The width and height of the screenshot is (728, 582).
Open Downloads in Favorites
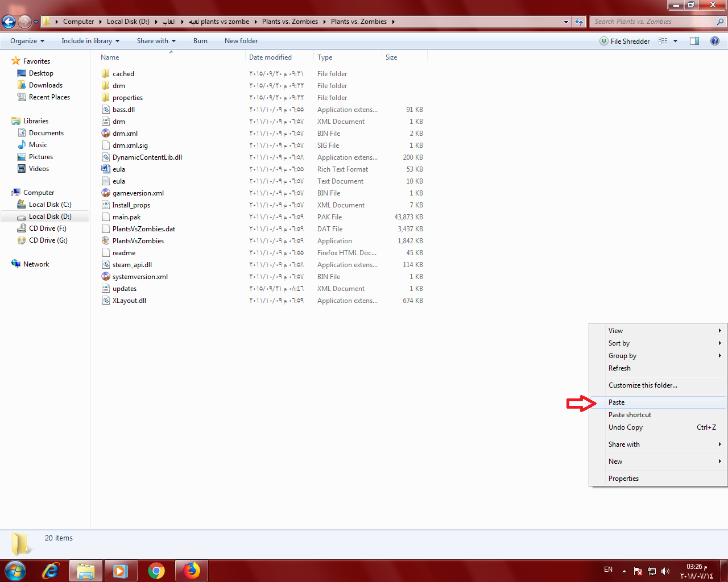(x=45, y=85)
